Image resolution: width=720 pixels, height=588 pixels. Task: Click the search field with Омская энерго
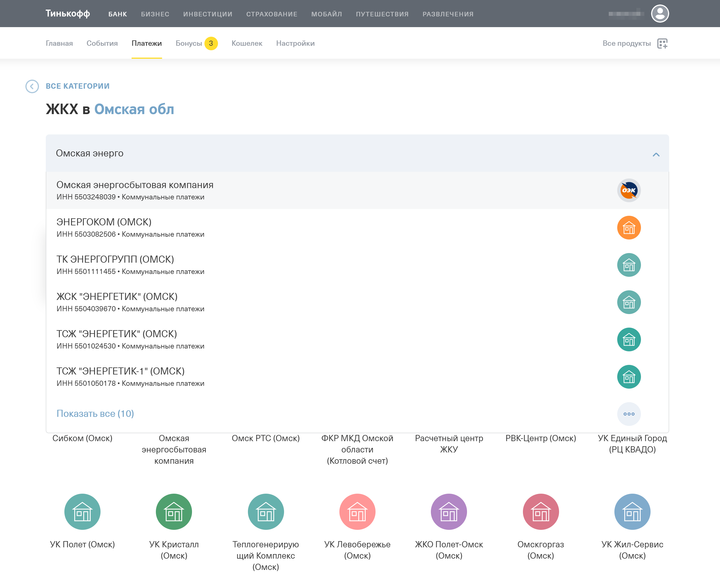tap(357, 153)
